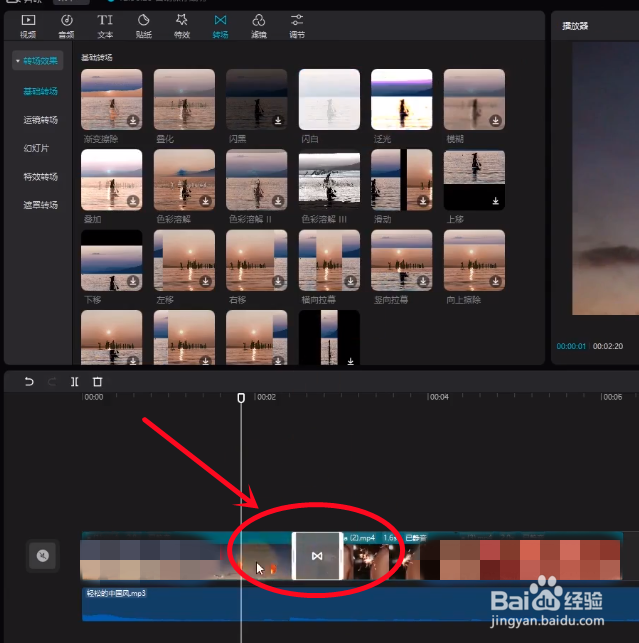Viewport: 639px width, 643px height.
Task: Download the 叠加 transition
Action: click(132, 201)
